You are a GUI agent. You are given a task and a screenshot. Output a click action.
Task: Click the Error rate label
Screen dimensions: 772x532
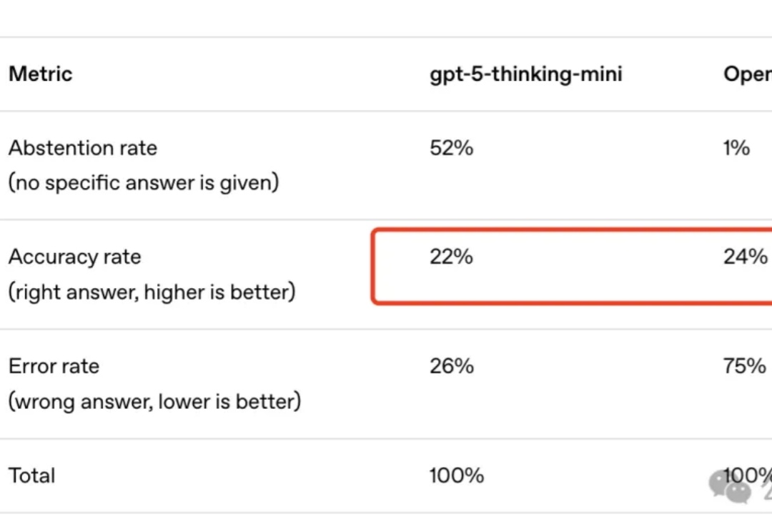click(x=54, y=366)
